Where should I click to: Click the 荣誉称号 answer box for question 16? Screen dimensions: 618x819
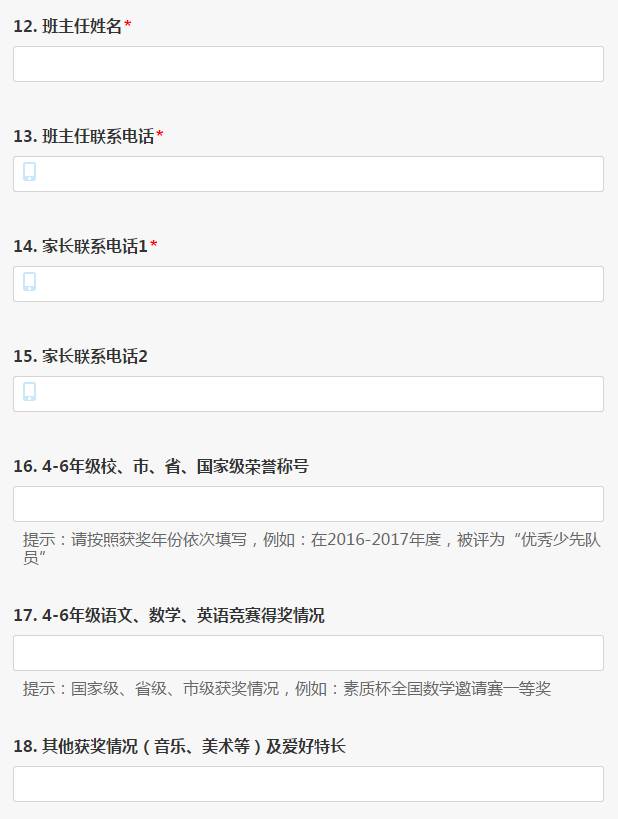[308, 504]
